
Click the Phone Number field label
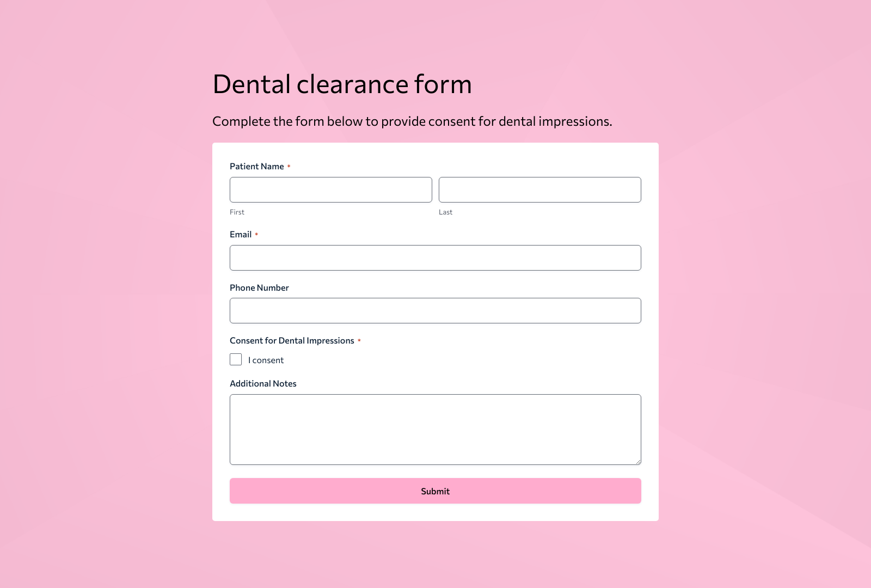(x=259, y=287)
